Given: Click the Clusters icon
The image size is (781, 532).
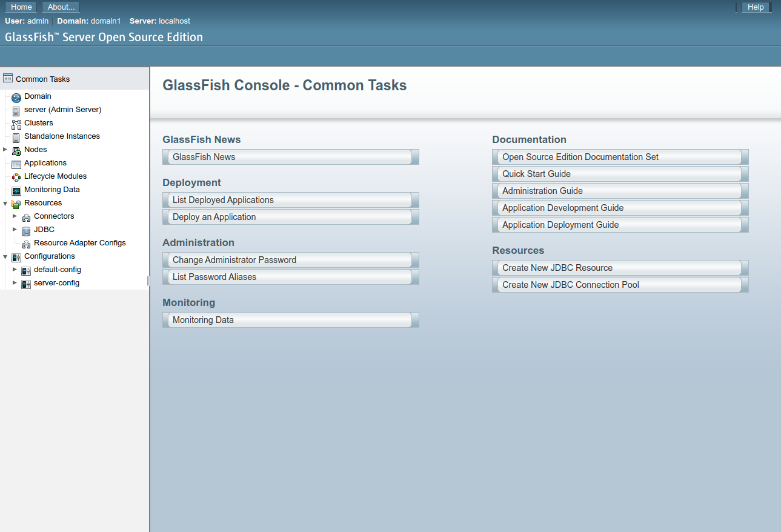Looking at the screenshot, I should pyautogui.click(x=16, y=124).
